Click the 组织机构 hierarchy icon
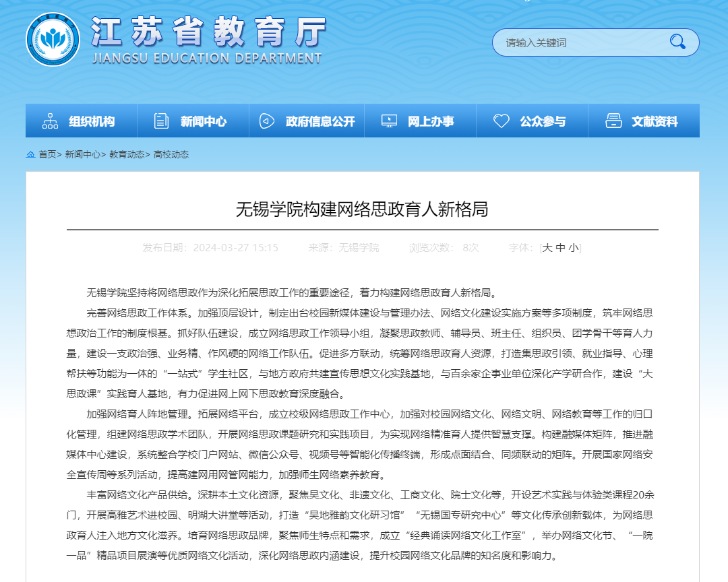 pos(51,121)
